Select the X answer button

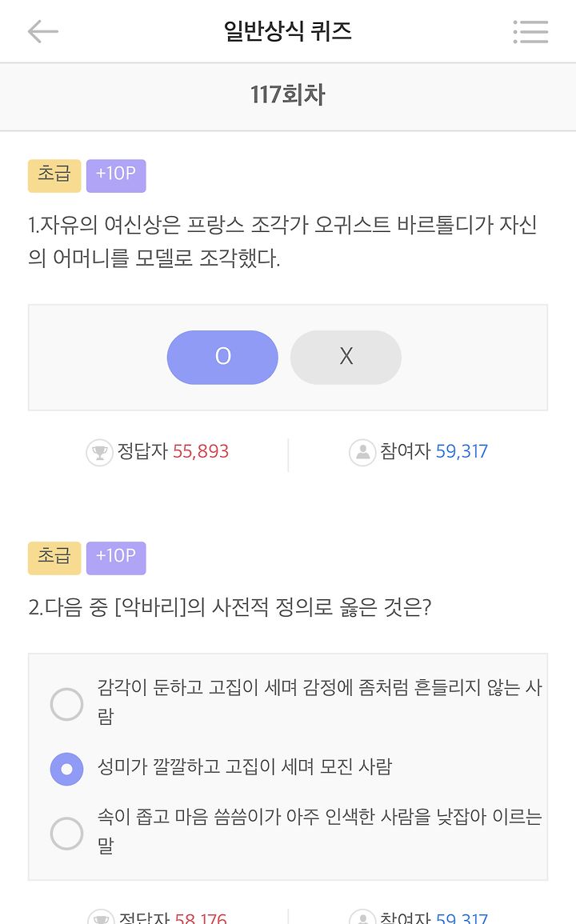click(x=346, y=357)
